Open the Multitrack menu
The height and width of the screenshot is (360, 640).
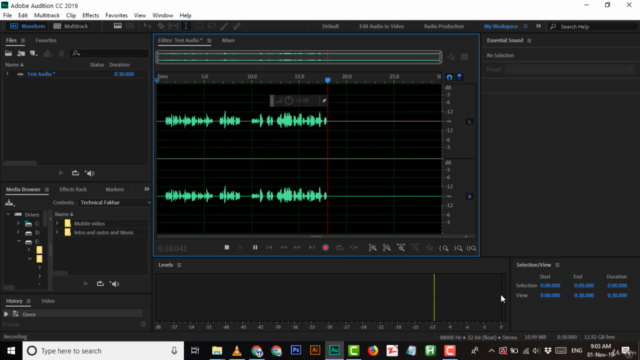tap(47, 16)
